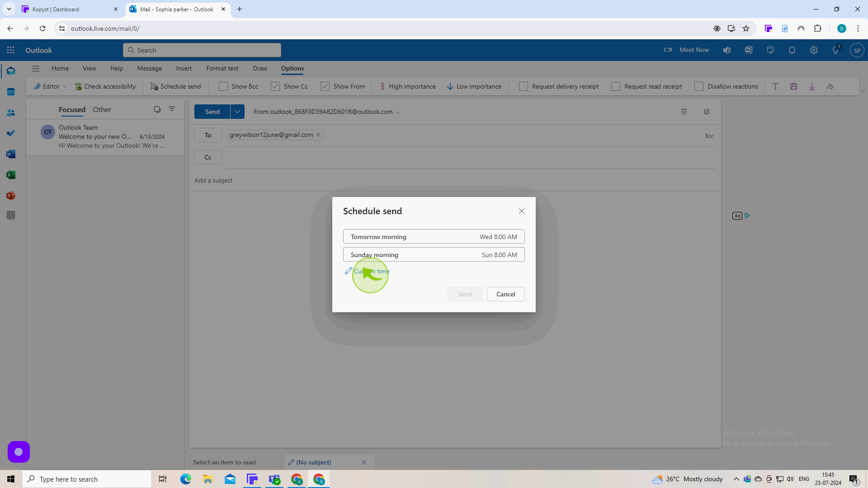Pop out the compose window
The height and width of the screenshot is (488, 868).
click(707, 112)
